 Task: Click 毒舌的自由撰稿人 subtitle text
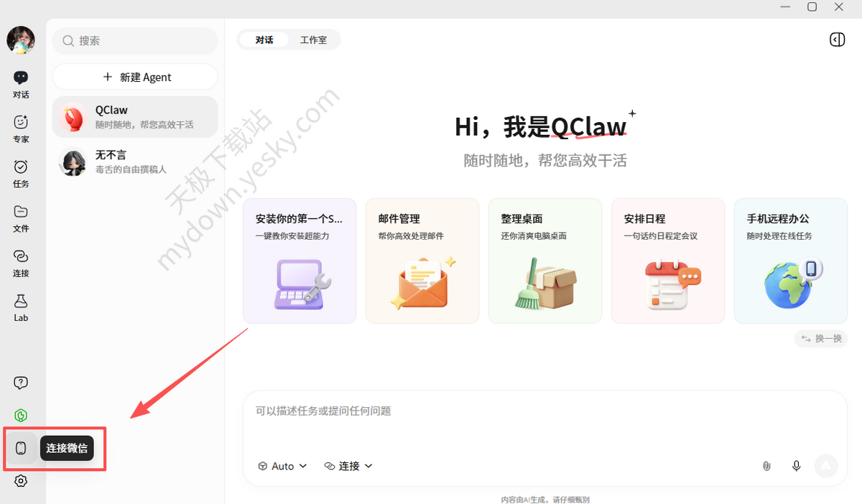tap(131, 169)
